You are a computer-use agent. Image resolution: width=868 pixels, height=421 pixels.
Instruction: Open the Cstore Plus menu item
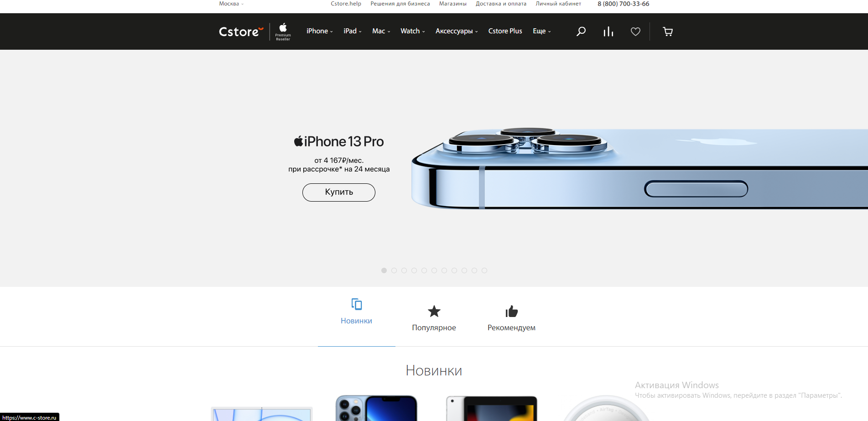(505, 31)
